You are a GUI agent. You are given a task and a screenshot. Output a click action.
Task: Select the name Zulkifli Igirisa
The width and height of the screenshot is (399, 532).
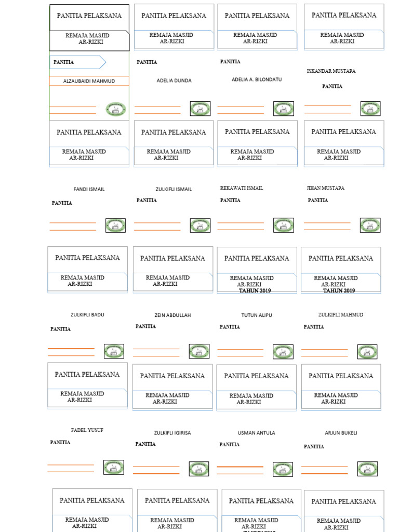[x=172, y=433]
